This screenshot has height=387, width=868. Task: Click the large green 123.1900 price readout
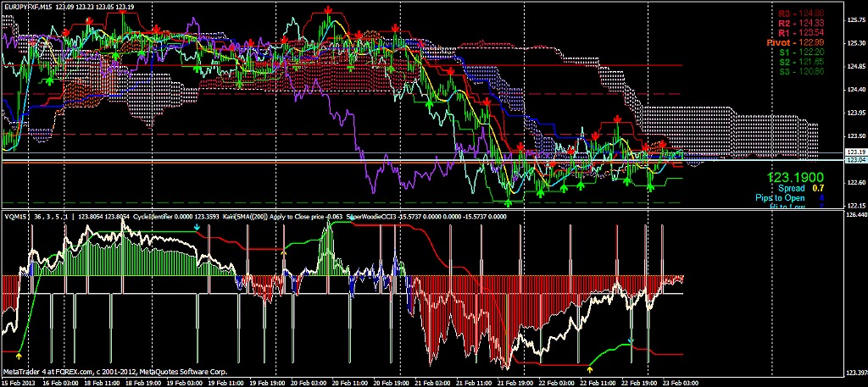coord(795,178)
